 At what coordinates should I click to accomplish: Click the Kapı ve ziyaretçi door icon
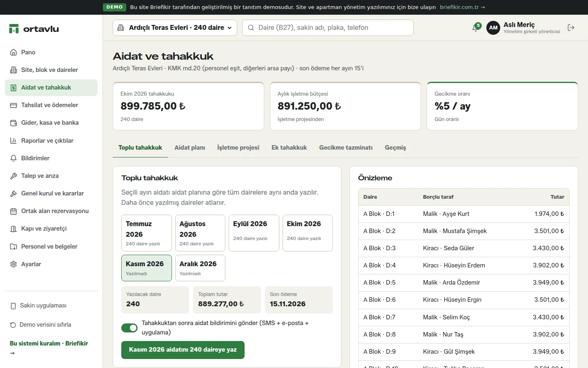click(13, 229)
